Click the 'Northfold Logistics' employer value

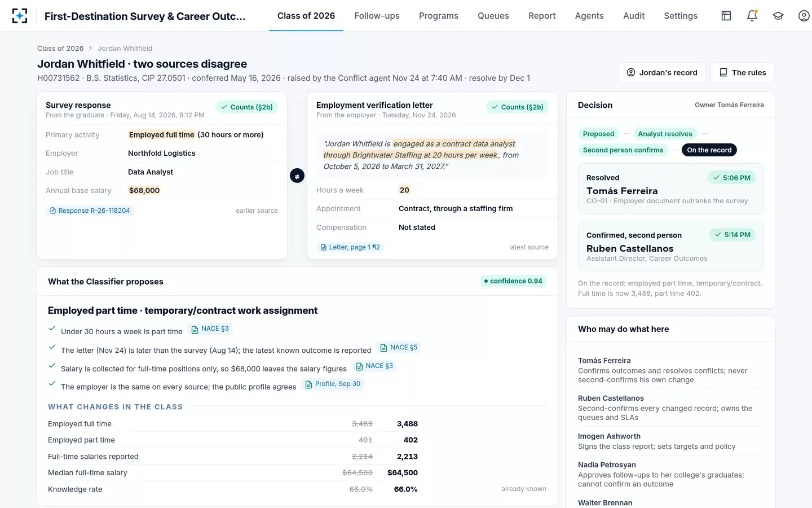click(162, 154)
